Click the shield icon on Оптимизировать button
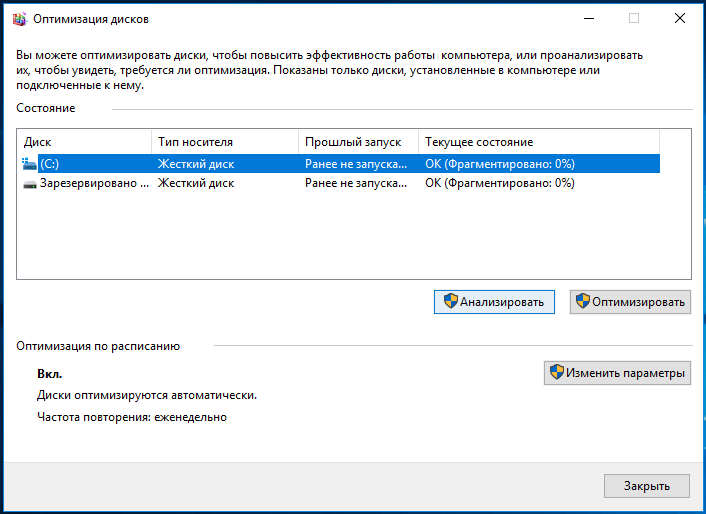The width and height of the screenshot is (706, 514). tap(583, 301)
